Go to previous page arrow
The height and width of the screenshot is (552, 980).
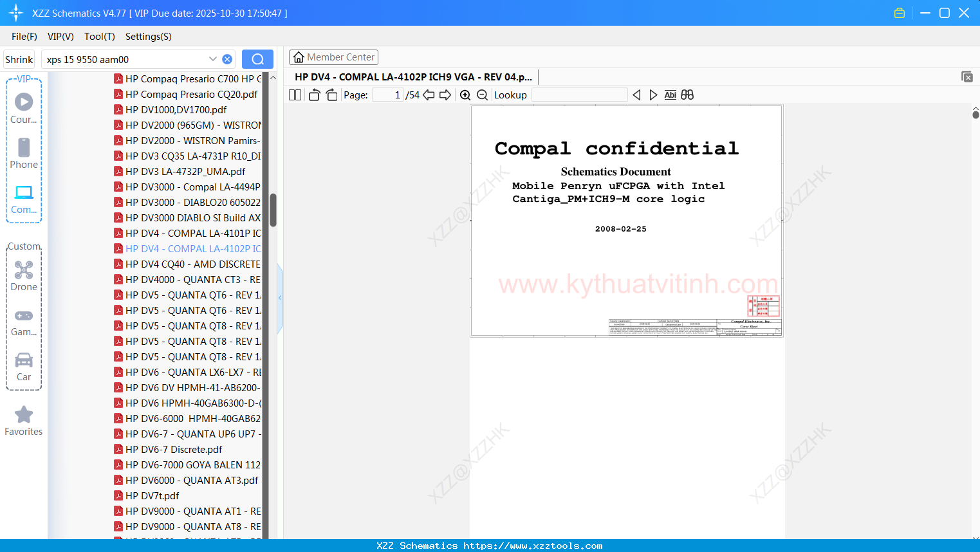pos(429,95)
